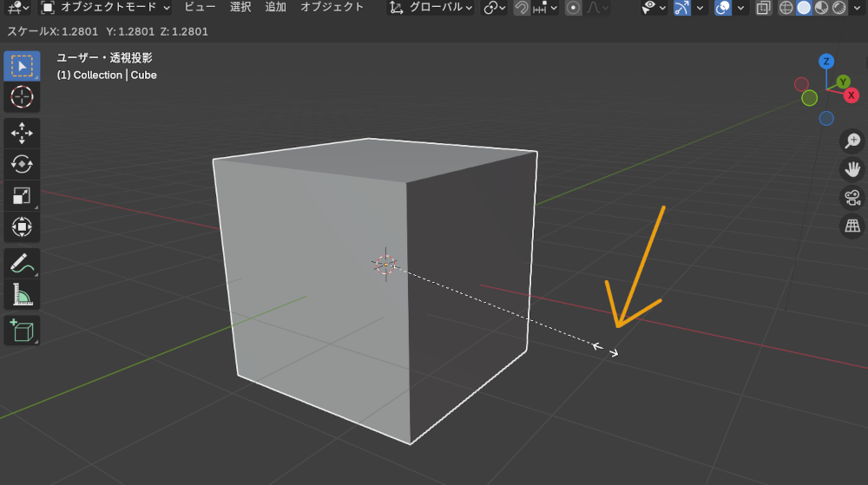Viewport: 868px width, 485px height.
Task: Switch perspective/orthographic with grid icon
Action: click(852, 226)
